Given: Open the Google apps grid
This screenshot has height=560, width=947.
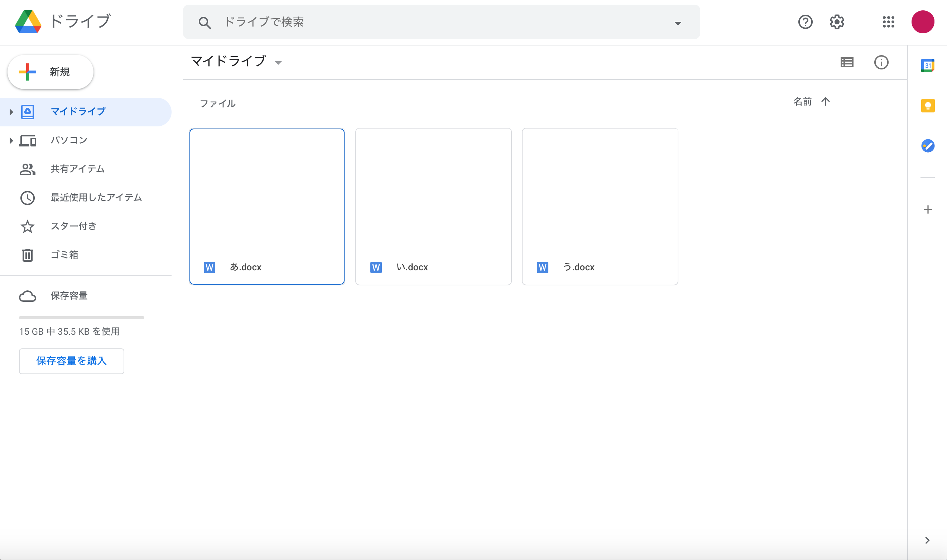Looking at the screenshot, I should pyautogui.click(x=889, y=22).
